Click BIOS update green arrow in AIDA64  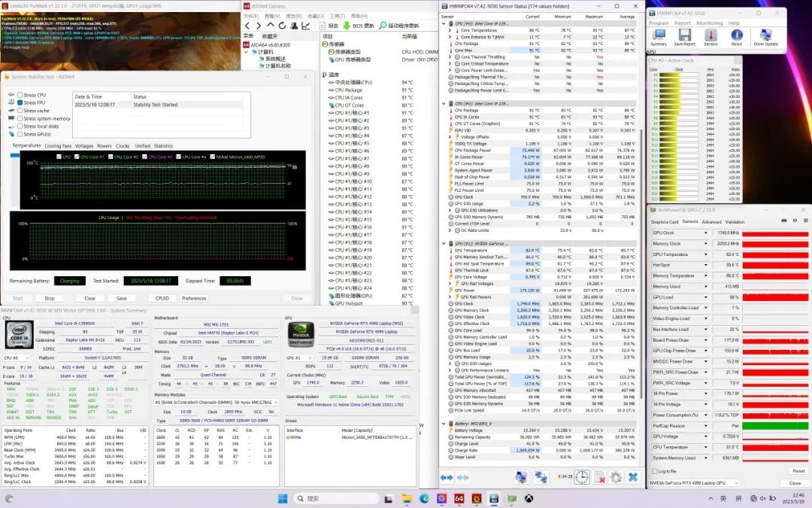coord(347,26)
